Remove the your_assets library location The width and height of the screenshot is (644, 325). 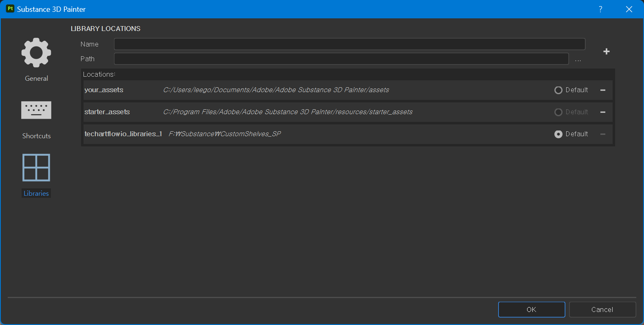click(603, 90)
